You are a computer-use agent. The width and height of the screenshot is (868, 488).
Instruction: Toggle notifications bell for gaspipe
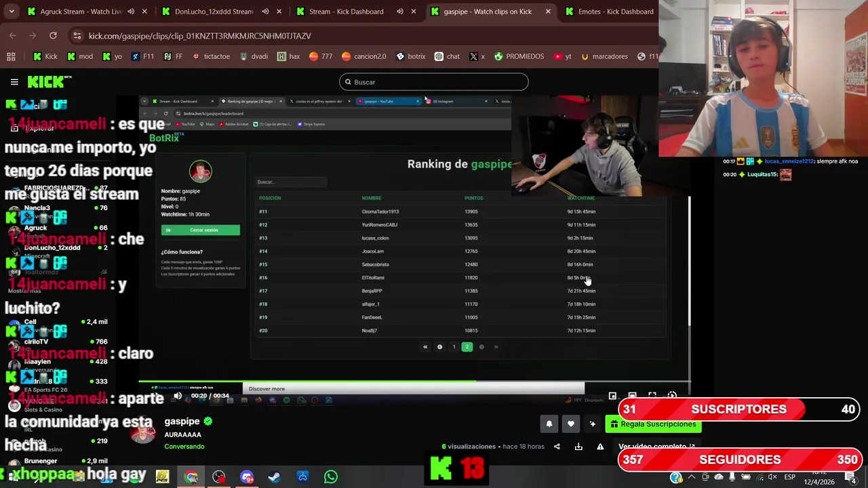[549, 424]
